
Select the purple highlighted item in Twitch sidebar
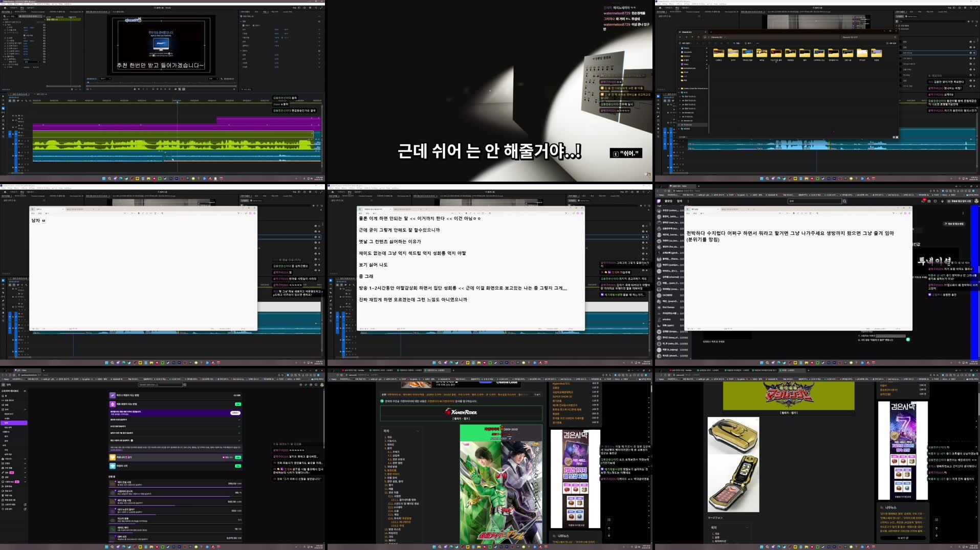pos(14,423)
